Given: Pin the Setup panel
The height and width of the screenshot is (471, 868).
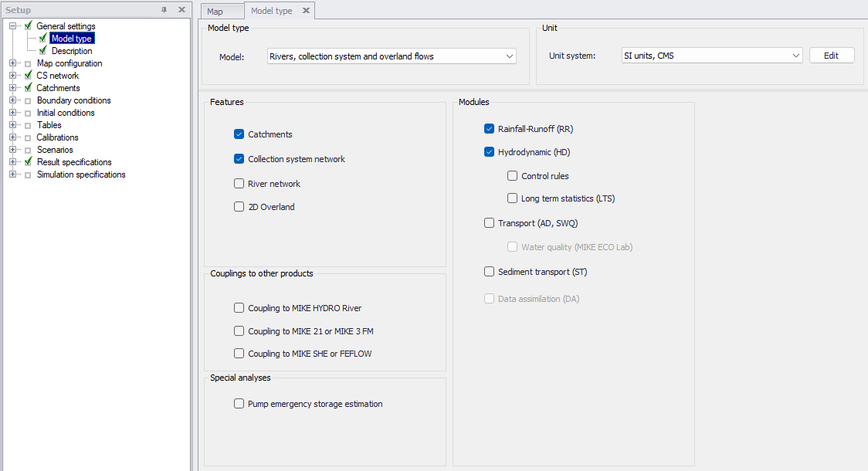Looking at the screenshot, I should coord(164,10).
